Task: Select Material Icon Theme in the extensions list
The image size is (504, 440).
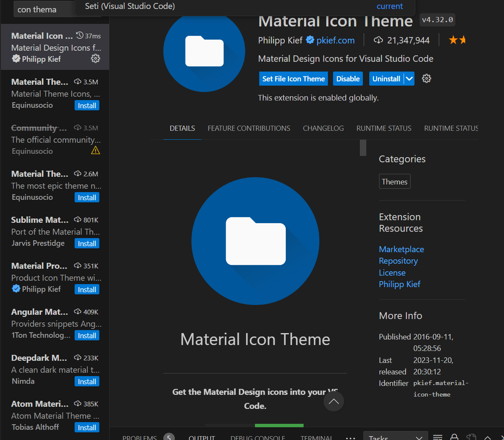Action: 55,47
